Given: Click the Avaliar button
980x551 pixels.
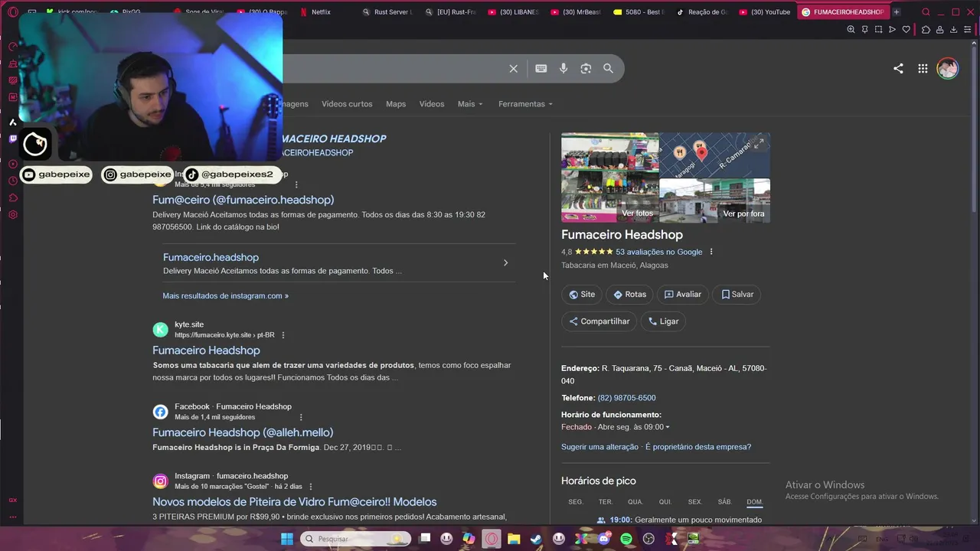Looking at the screenshot, I should point(682,294).
